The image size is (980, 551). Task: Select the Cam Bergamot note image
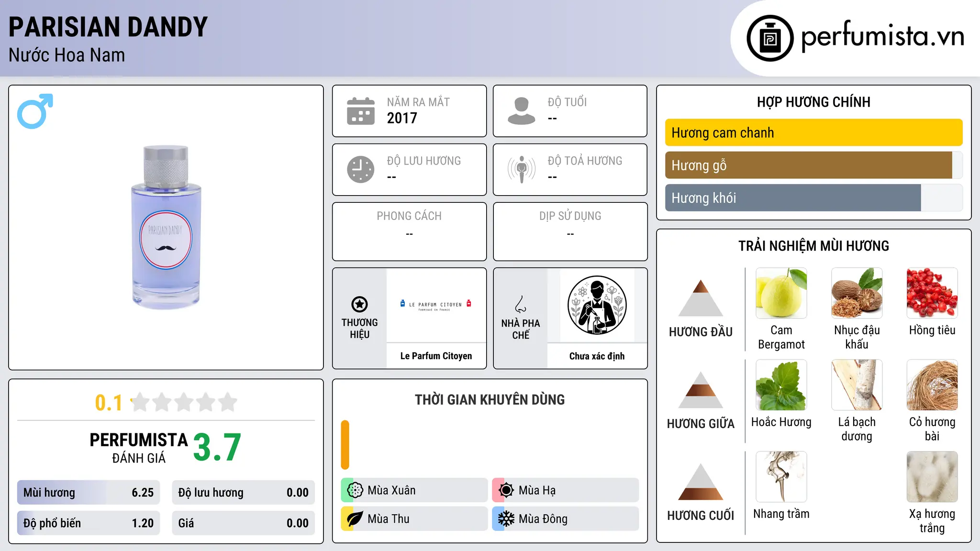tap(781, 293)
